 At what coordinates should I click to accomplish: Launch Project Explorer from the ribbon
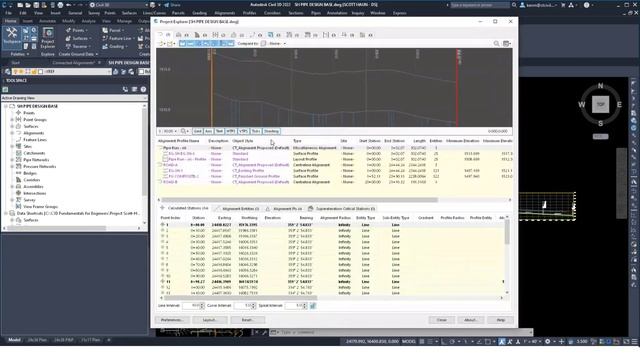[48, 38]
